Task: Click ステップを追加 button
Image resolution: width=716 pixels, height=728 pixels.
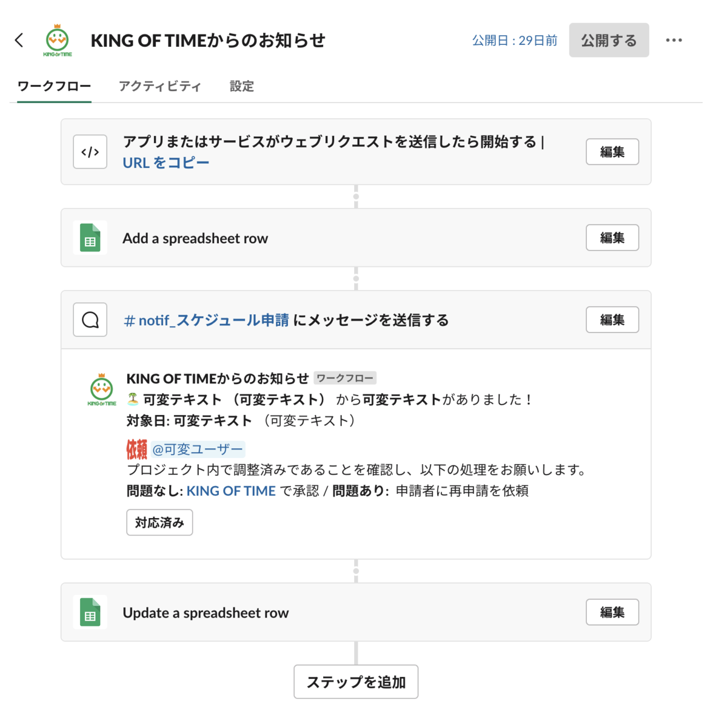Action: click(356, 682)
